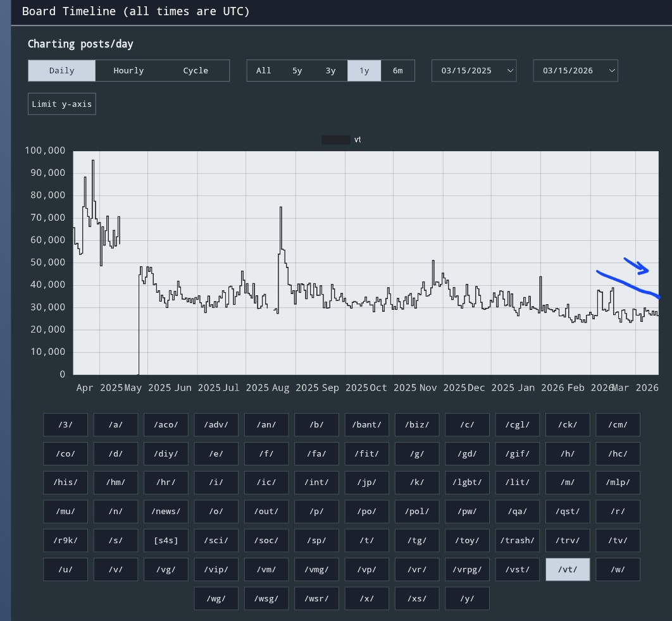Screen dimensions: 672x621
Task: Click the Limit y-axis button
Action: (x=62, y=104)
